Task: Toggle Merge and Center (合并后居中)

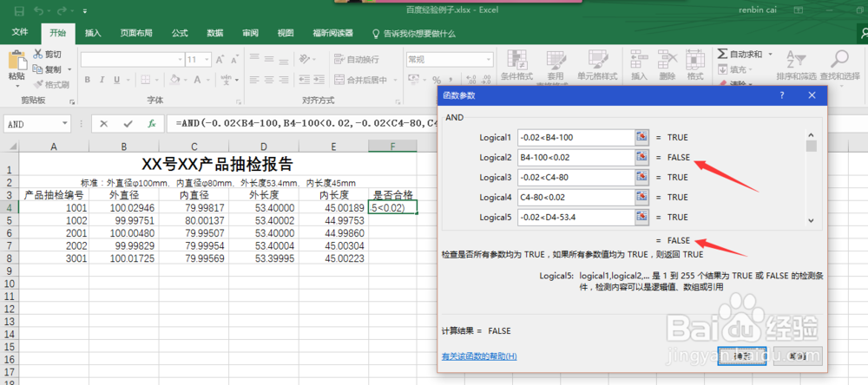Action: point(361,80)
